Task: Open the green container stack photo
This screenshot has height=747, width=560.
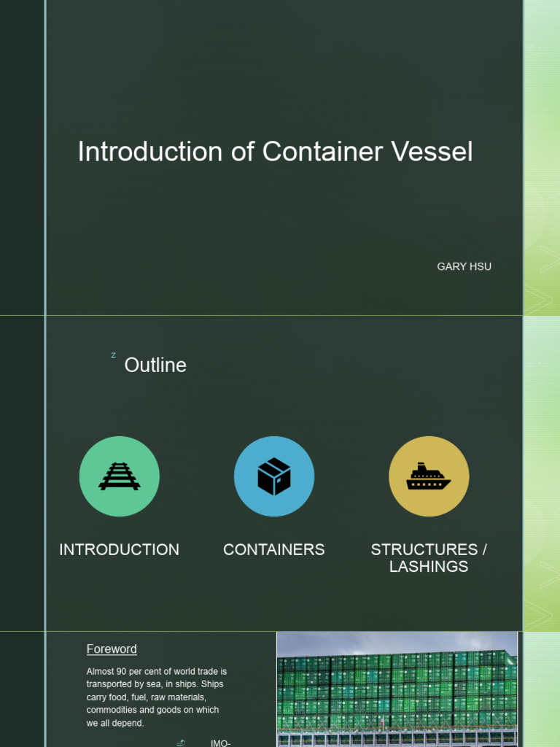Action: pyautogui.click(x=397, y=689)
